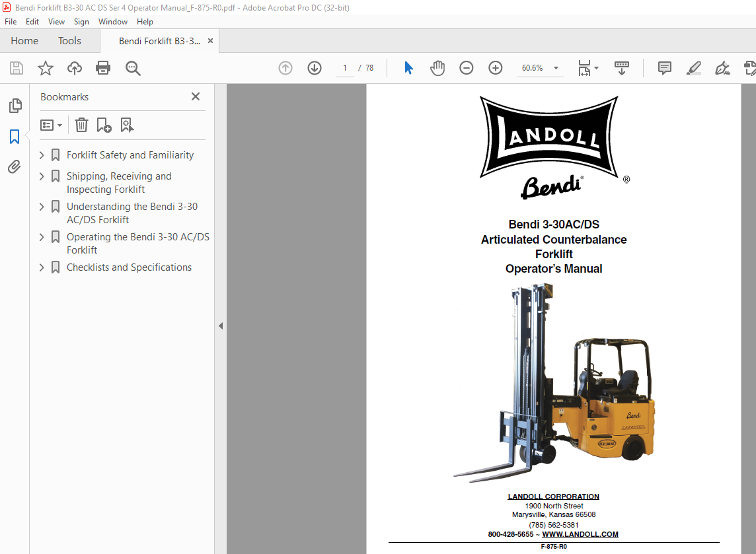Open Checklists and Specifications bookmark
This screenshot has height=554, width=756.
tap(129, 267)
